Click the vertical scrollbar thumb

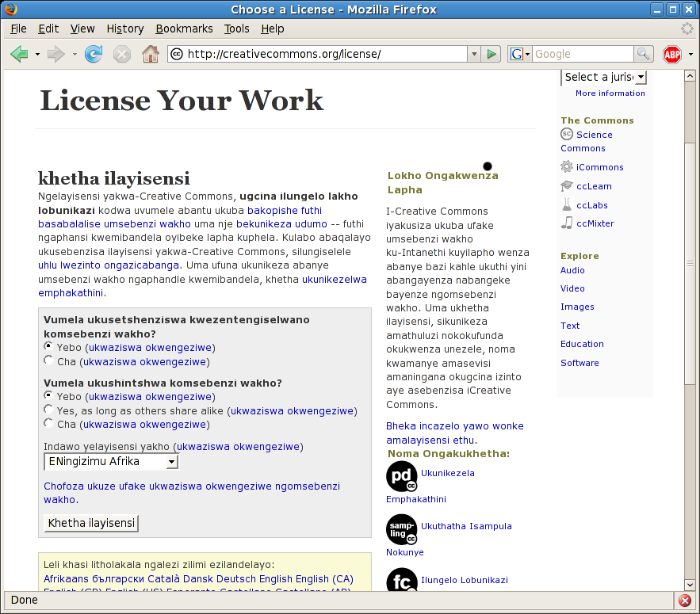690,263
